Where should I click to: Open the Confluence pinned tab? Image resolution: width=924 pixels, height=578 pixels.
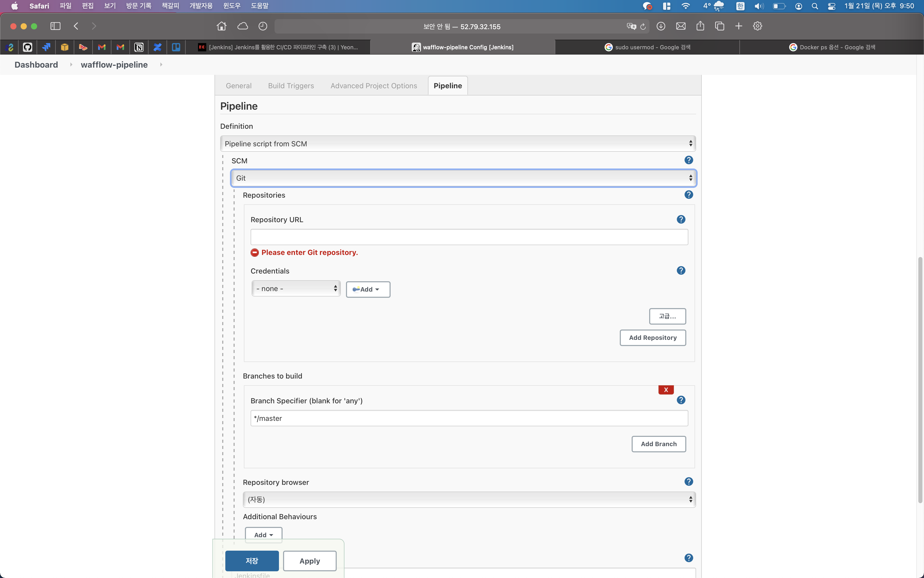pyautogui.click(x=157, y=47)
